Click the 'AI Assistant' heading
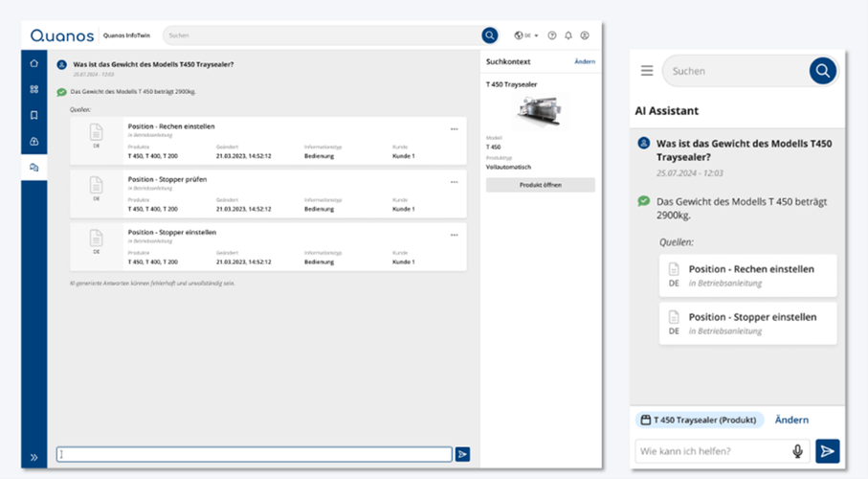Image resolution: width=868 pixels, height=479 pixels. click(666, 111)
